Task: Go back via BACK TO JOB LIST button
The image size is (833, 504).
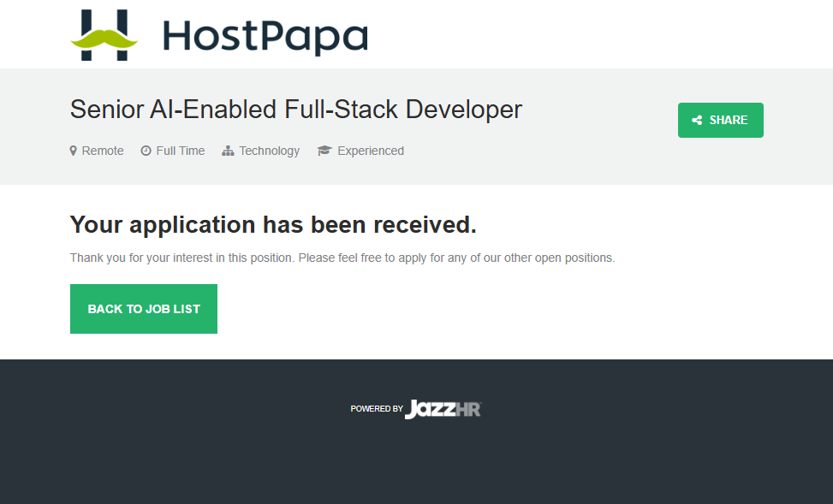Action: (x=144, y=309)
